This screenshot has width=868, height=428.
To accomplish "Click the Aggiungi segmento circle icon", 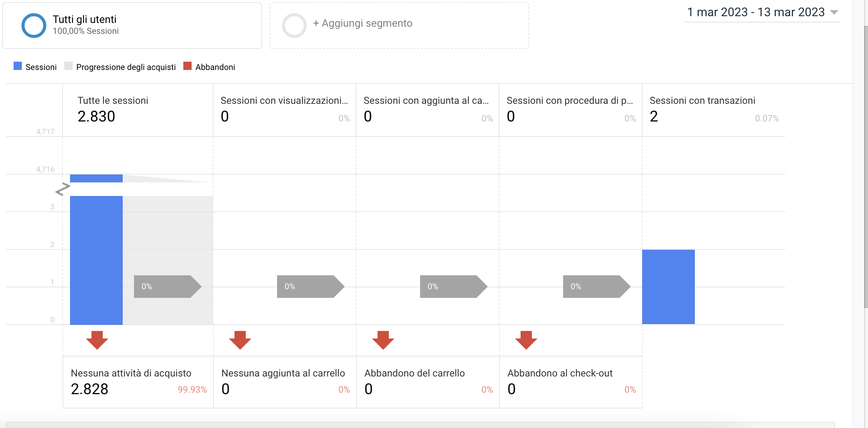I will tap(294, 25).
